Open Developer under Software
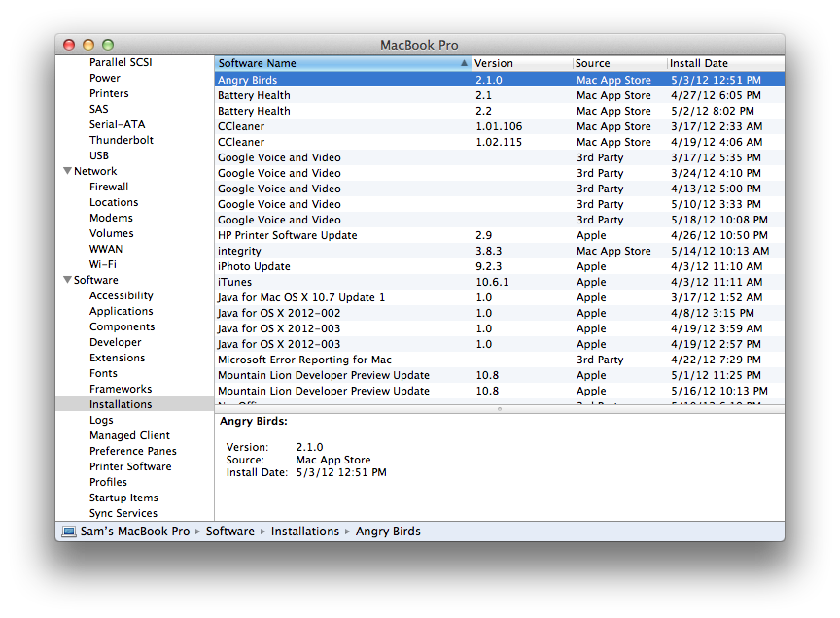 coord(115,342)
